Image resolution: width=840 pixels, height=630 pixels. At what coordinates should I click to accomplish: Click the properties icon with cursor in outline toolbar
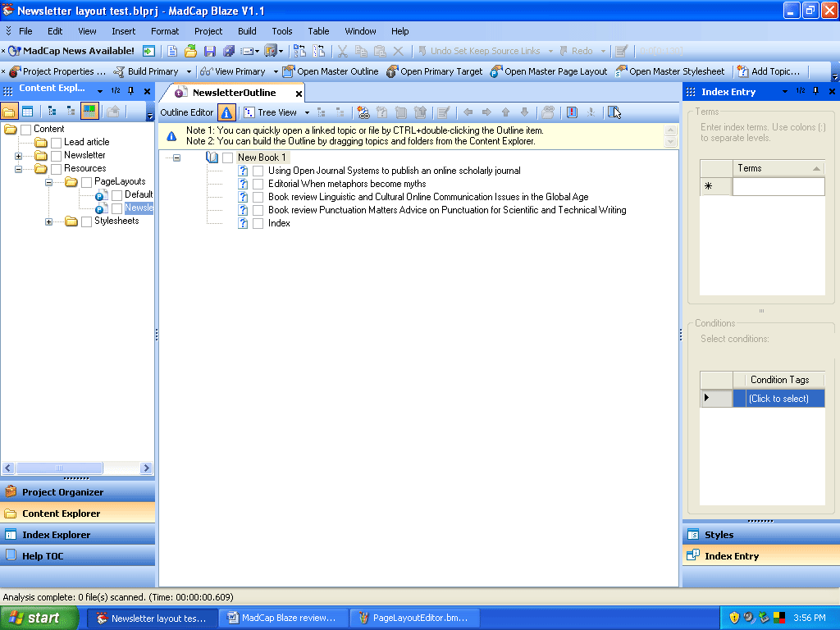(614, 112)
